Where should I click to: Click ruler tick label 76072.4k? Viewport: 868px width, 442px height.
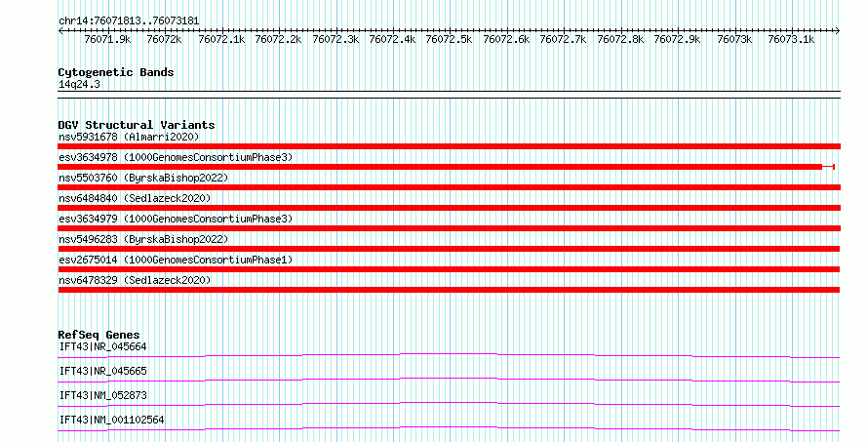click(x=392, y=39)
